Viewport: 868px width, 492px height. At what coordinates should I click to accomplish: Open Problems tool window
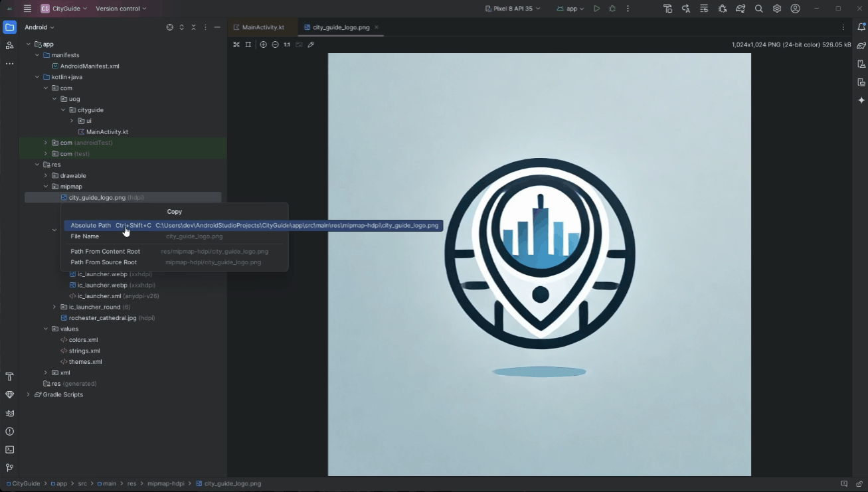[x=9, y=432]
